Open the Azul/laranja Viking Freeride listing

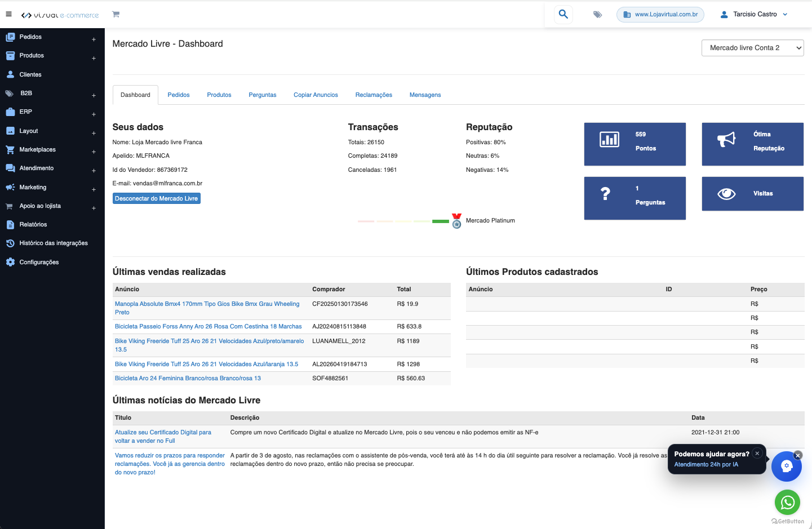pos(207,364)
